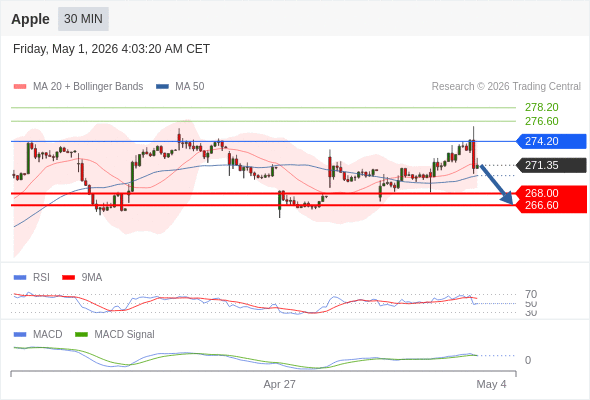Click the MA 20 + Bollinger Bands legend swatch
Viewport: 590px width, 400px height.
tap(20, 87)
